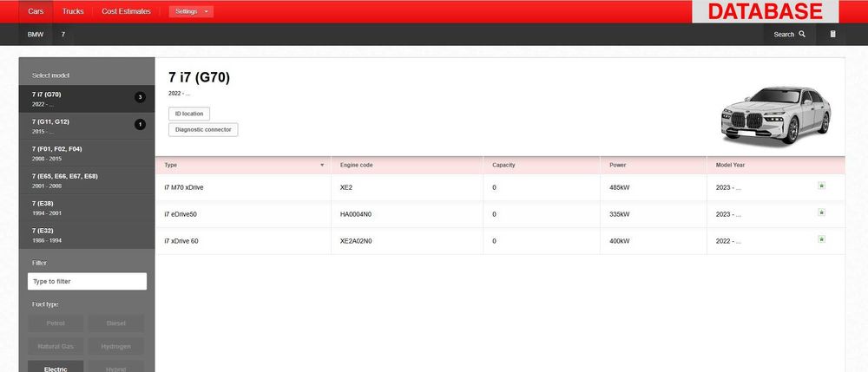
Task: Select model 7 (E32)
Action: click(87, 235)
